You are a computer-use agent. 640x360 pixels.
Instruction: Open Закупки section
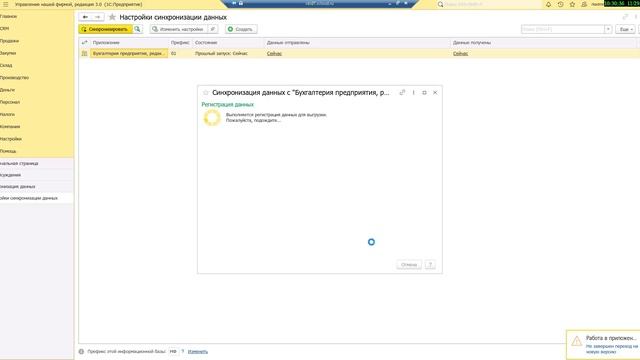coord(8,53)
